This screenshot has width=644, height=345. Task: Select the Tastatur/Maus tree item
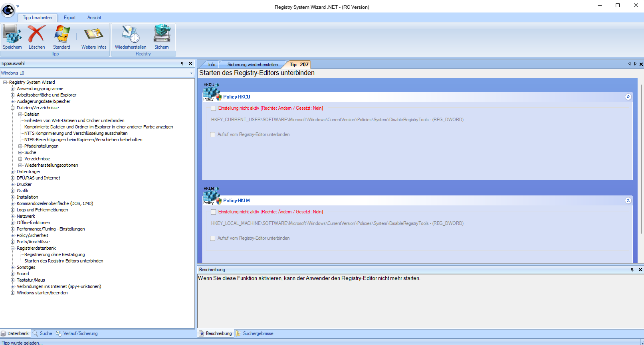tap(31, 280)
